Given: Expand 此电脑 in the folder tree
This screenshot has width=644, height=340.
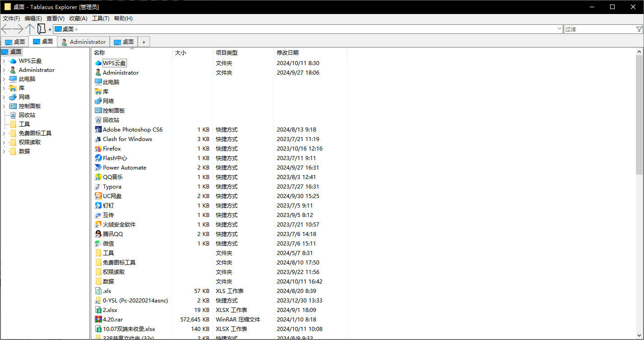Looking at the screenshot, I should 4,79.
